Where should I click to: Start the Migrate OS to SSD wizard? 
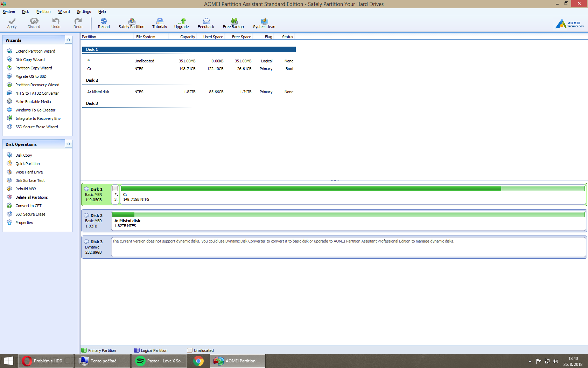pos(31,76)
